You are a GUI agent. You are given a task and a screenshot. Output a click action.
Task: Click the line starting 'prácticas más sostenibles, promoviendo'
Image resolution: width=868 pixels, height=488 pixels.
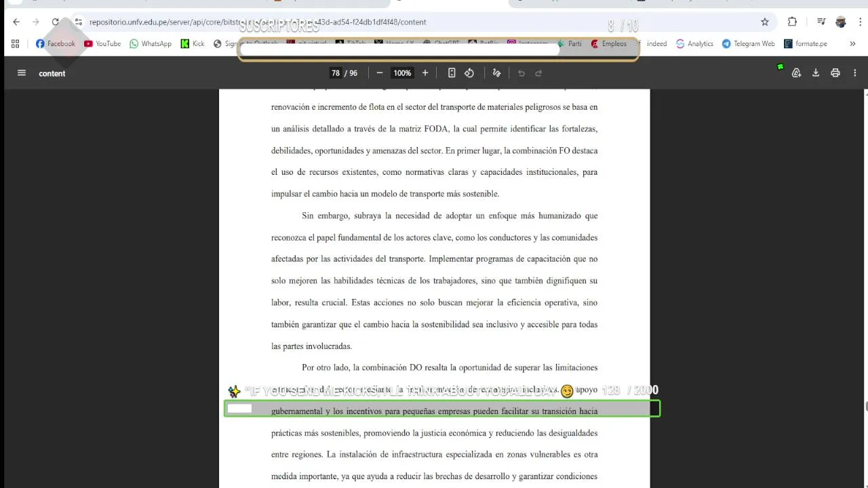[434, 433]
